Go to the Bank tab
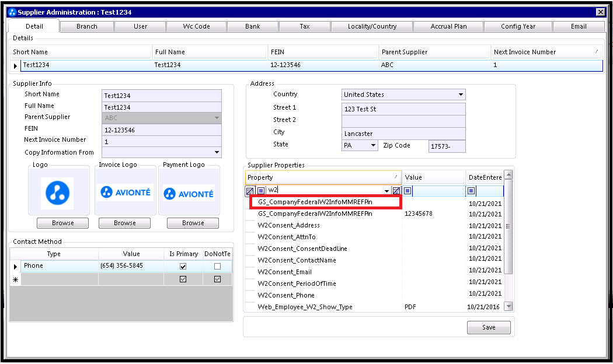Image resolution: width=613 pixels, height=364 pixels. pos(253,26)
